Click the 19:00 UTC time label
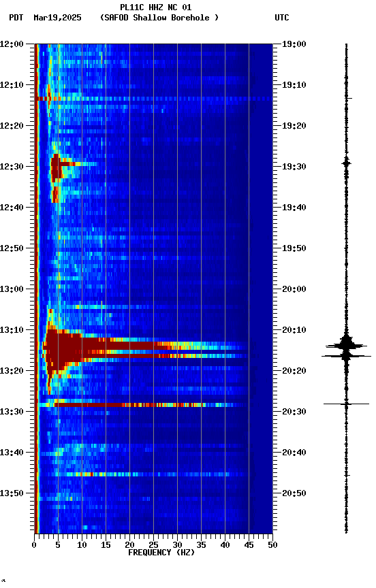376x588 pixels. point(294,44)
